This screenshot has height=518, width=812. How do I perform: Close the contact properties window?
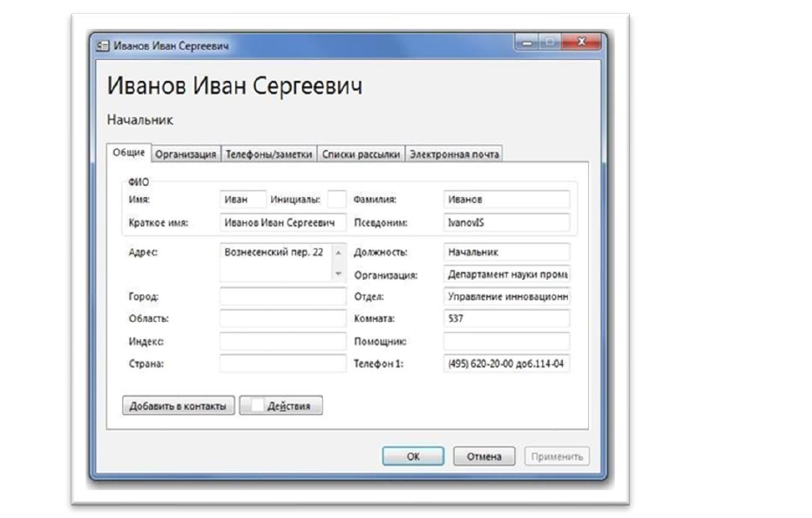[583, 42]
